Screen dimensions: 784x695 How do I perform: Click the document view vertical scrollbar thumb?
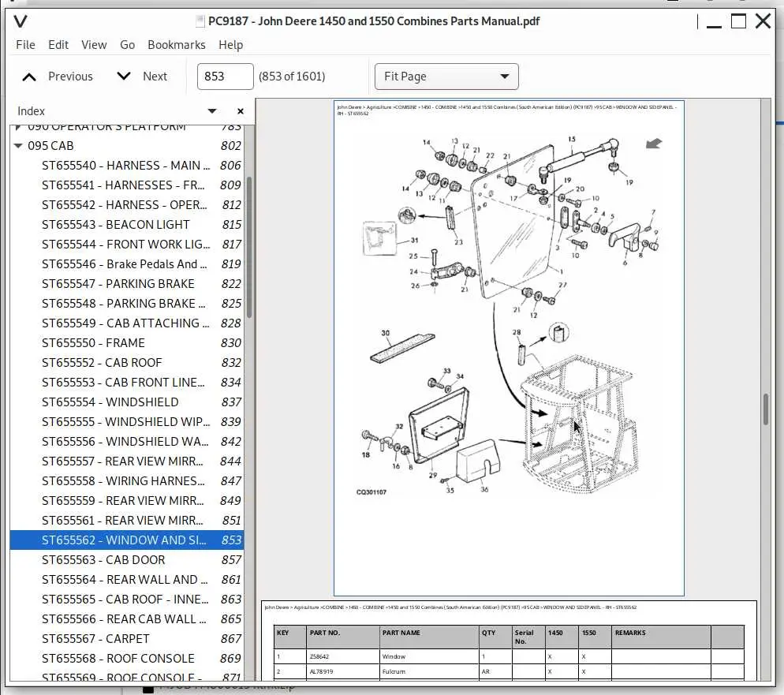point(766,409)
